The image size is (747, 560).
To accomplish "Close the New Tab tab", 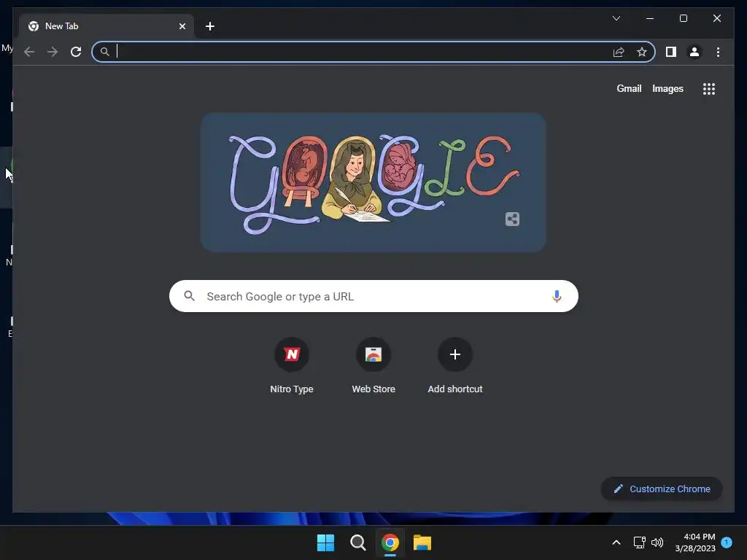I will click(182, 26).
